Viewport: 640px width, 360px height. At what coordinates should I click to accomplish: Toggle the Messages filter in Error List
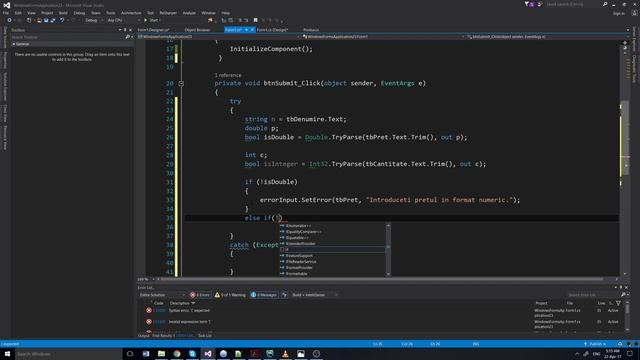click(264, 295)
